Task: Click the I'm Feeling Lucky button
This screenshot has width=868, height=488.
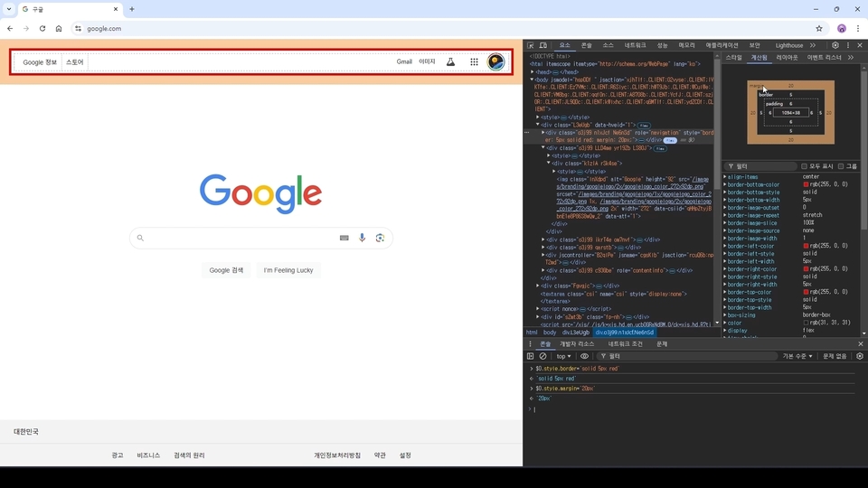Action: click(288, 270)
